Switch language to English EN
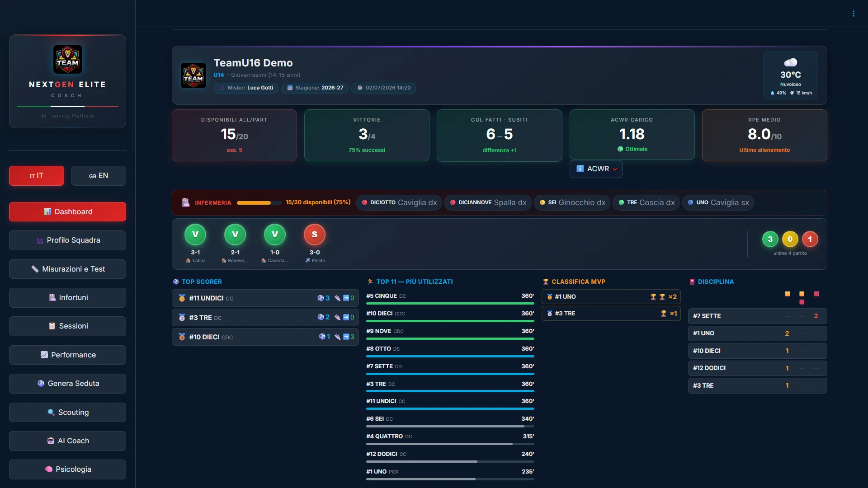Screen dimensions: 868x488 coord(99,176)
